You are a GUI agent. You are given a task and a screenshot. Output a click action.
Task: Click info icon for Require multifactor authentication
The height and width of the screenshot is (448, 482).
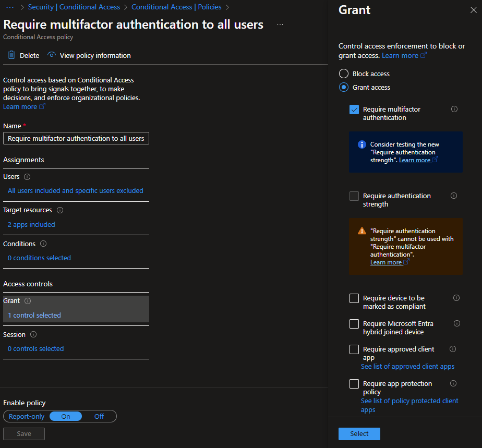coord(454,109)
